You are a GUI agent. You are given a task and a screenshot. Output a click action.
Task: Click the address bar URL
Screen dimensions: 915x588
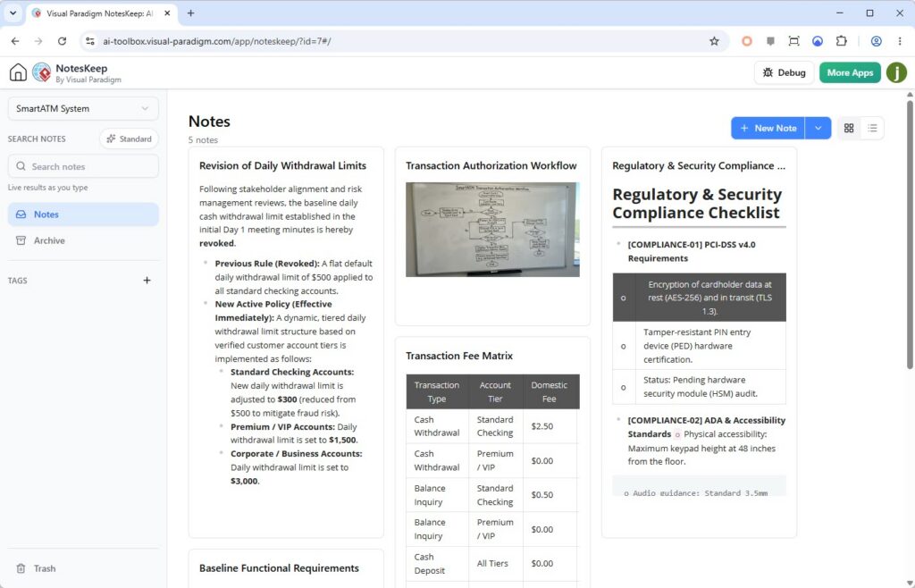(217, 41)
